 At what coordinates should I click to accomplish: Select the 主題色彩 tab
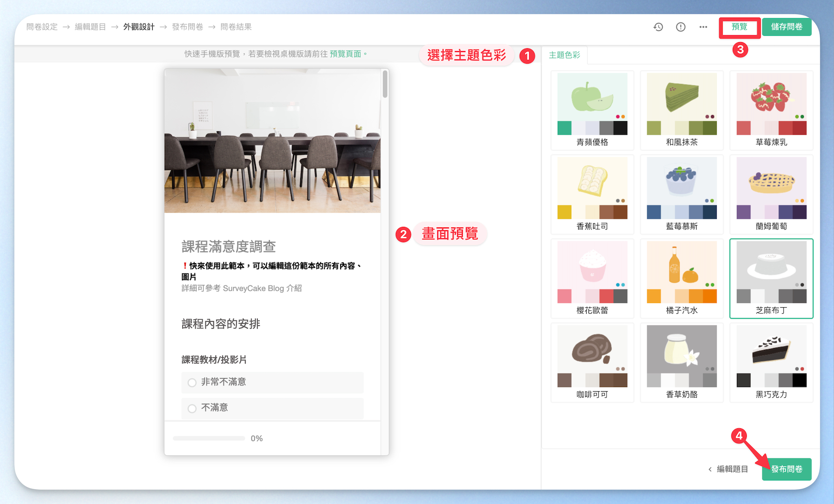point(564,55)
